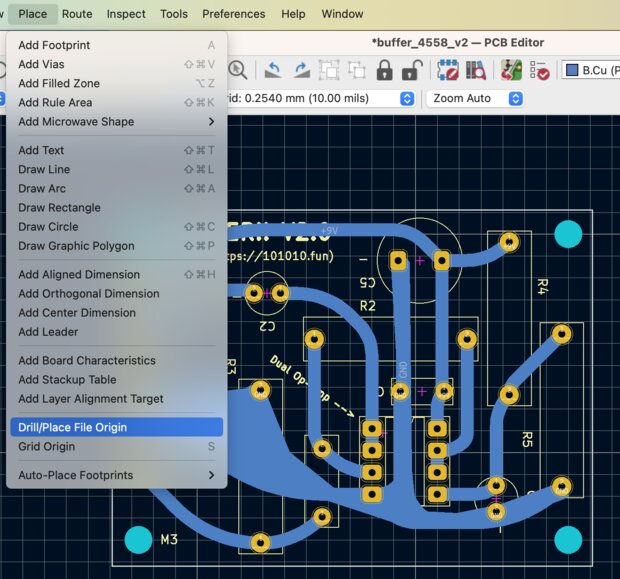620x579 pixels.
Task: Choose Add Aligned Dimension
Action: 117,274
